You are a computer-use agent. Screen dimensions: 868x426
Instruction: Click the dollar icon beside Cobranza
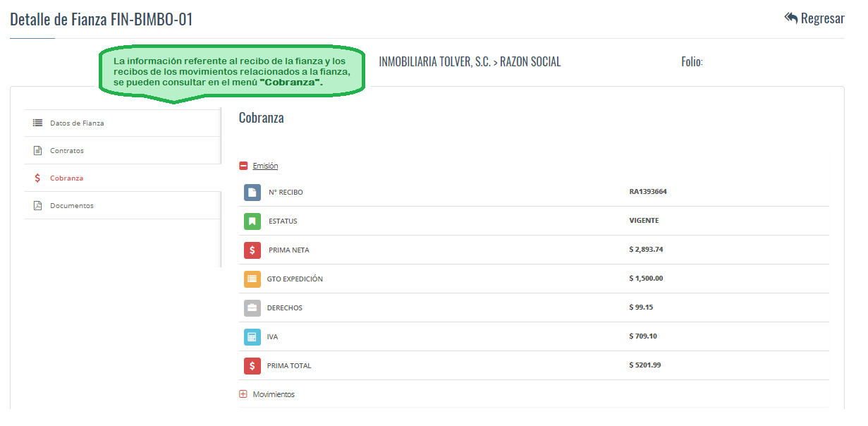[37, 178]
